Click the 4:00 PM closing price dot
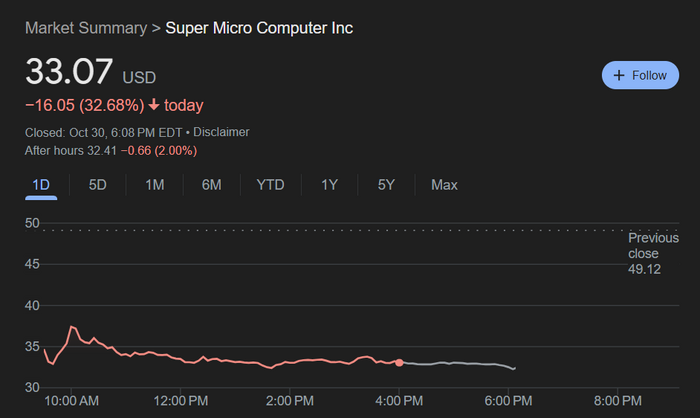 coord(399,363)
